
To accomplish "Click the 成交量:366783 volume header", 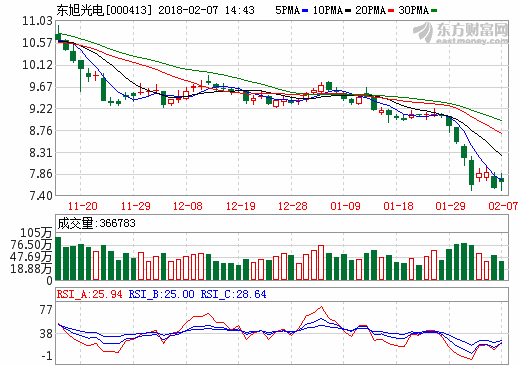I will (x=96, y=223).
